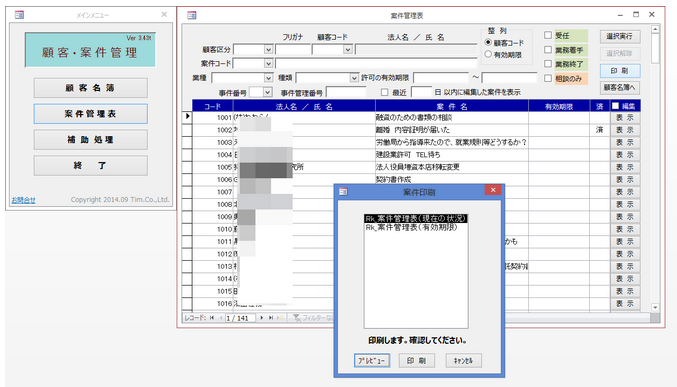The width and height of the screenshot is (677, 387).
Task: Click 表示 button for record 1002
Action: (x=625, y=130)
